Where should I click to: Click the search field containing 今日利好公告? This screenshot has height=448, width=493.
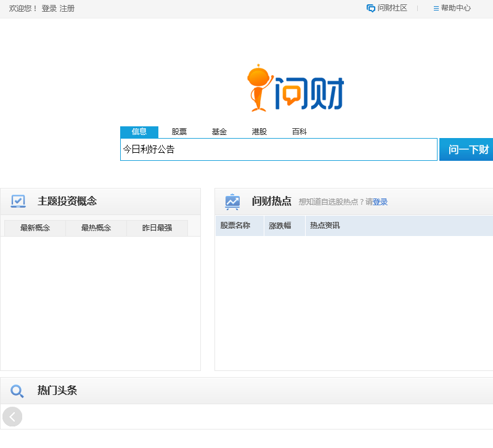tap(279, 149)
